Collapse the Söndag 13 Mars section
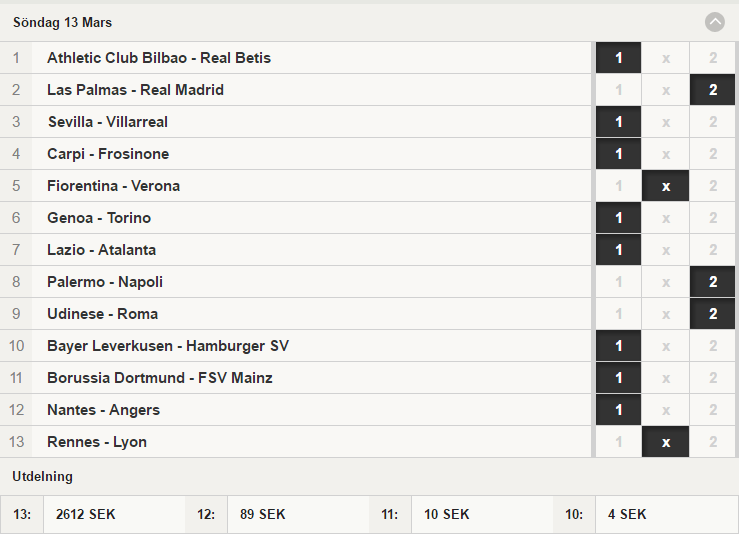Image resolution: width=740 pixels, height=534 pixels. [715, 22]
